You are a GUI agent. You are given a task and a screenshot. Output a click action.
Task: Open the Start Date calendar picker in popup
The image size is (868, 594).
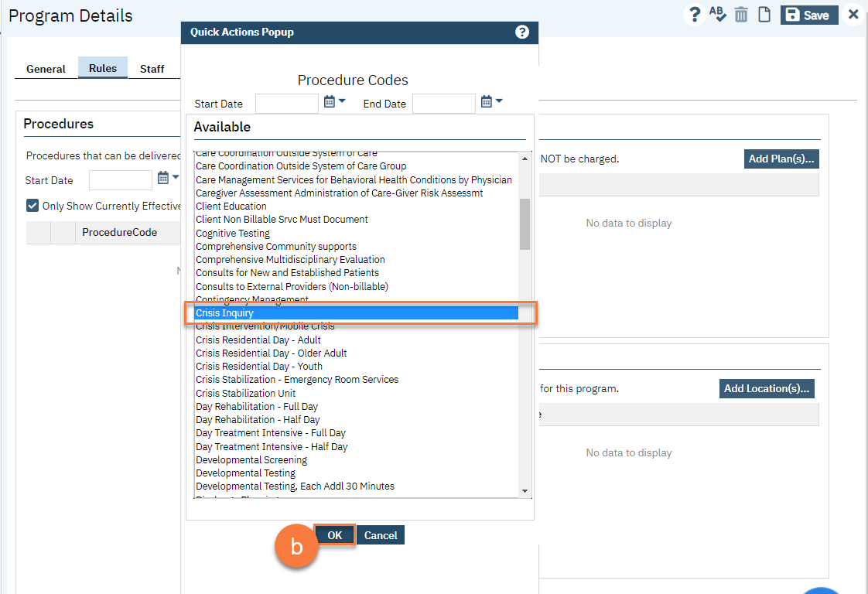coord(330,101)
